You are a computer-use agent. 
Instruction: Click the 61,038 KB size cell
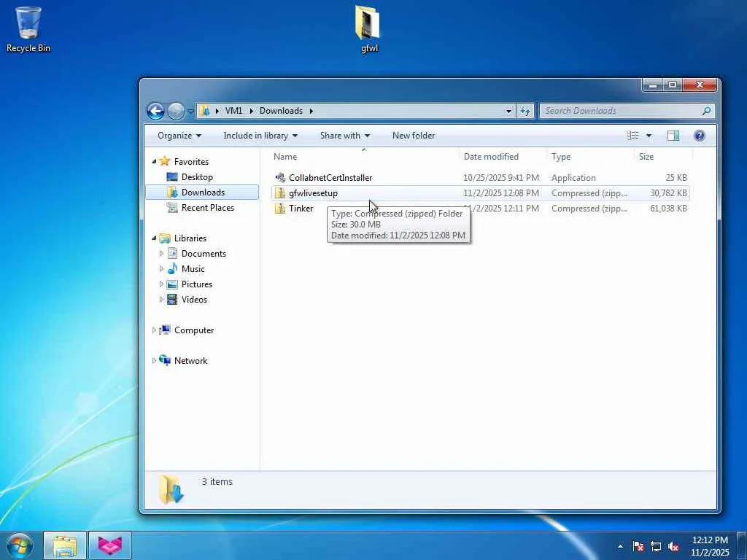[x=668, y=209]
